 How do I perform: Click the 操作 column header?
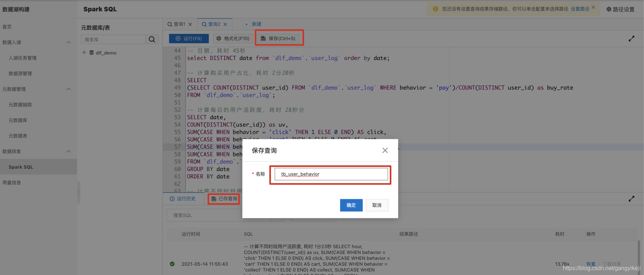click(x=591, y=234)
